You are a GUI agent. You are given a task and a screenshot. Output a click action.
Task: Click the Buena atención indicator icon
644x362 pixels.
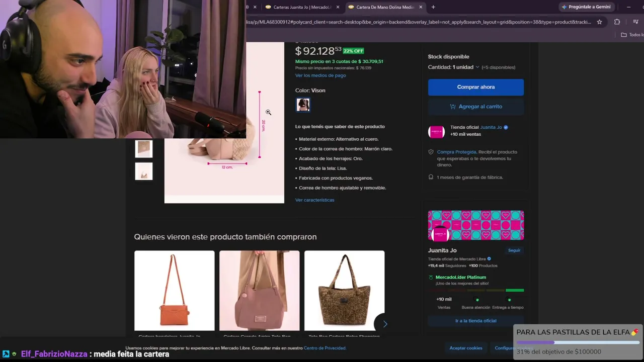[x=477, y=300]
